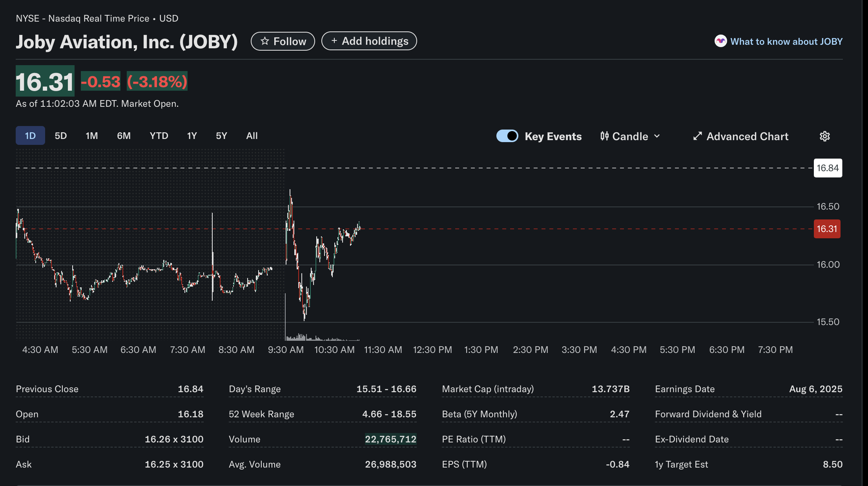This screenshot has width=868, height=486.
Task: Click the Earnings Date label
Action: coord(685,389)
